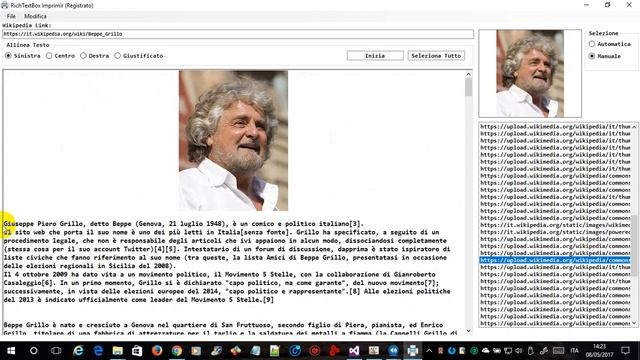Show hidden tray icons chevron
Viewport: 640px width, 360px height.
coord(429,351)
